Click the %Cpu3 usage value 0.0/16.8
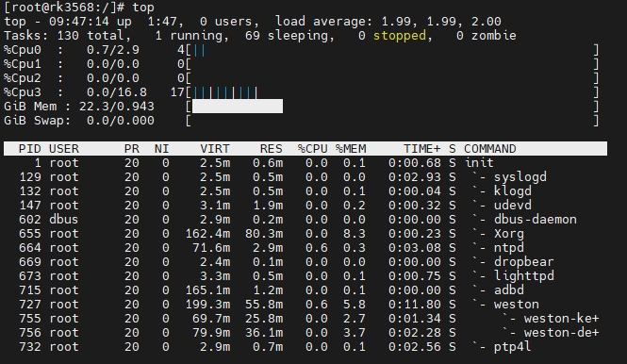This screenshot has height=364, width=627. click(117, 92)
